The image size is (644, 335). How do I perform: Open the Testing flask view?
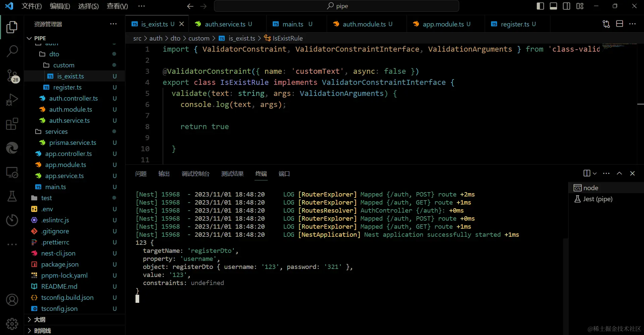[x=12, y=196]
